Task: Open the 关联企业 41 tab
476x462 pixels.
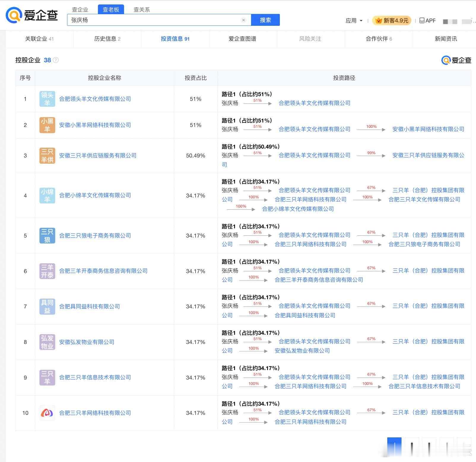Action: (39, 39)
